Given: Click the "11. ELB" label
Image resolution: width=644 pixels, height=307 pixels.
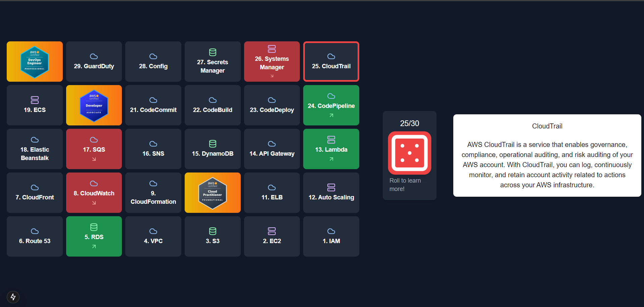Looking at the screenshot, I should click(x=272, y=197).
